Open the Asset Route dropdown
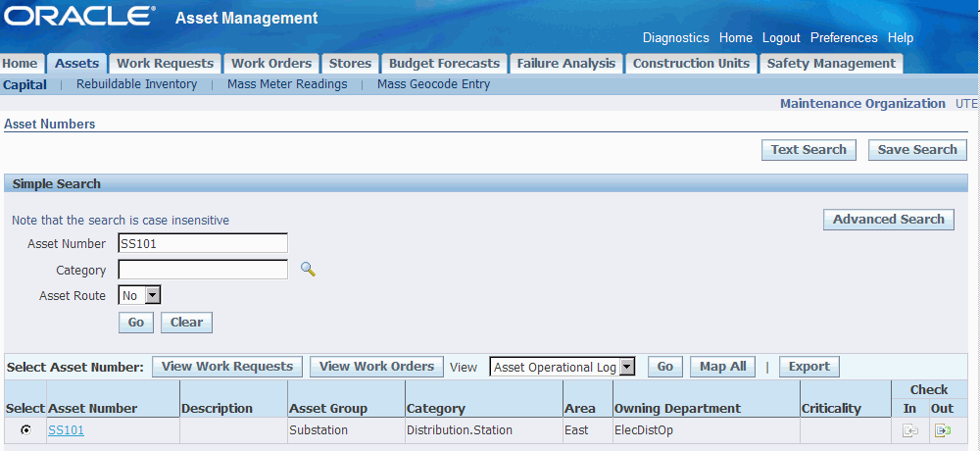 pyautogui.click(x=140, y=295)
